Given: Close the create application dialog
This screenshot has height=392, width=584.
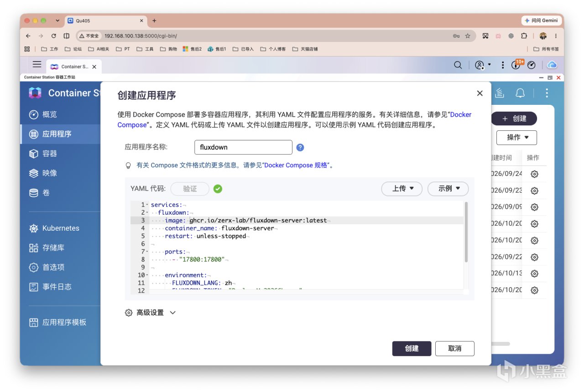Looking at the screenshot, I should 480,93.
